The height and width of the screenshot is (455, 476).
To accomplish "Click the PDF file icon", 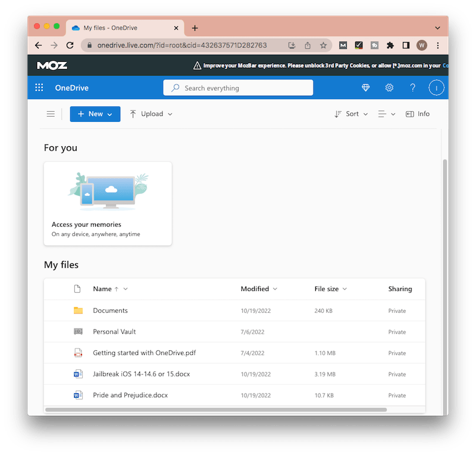I will point(78,353).
